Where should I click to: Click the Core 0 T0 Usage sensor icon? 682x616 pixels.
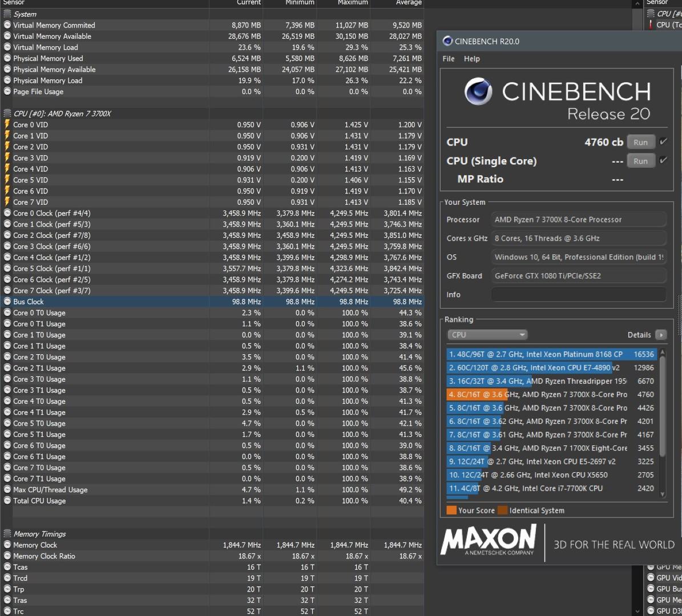pos(7,313)
